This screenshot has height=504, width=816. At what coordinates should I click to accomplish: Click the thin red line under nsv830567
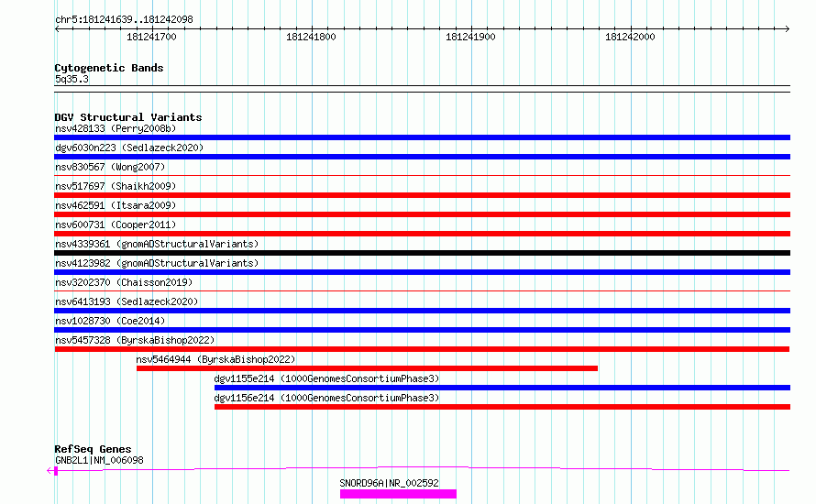[422, 176]
